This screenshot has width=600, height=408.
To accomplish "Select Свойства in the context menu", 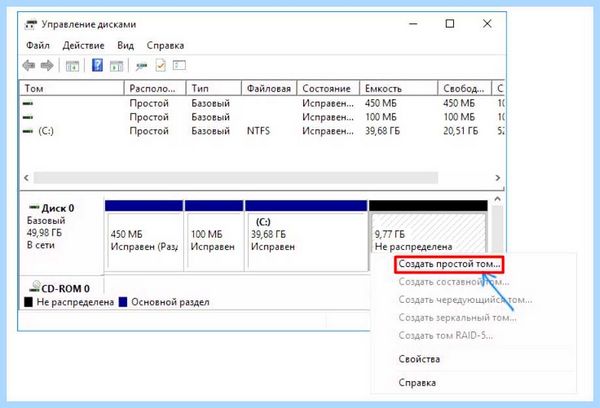I will [x=419, y=359].
